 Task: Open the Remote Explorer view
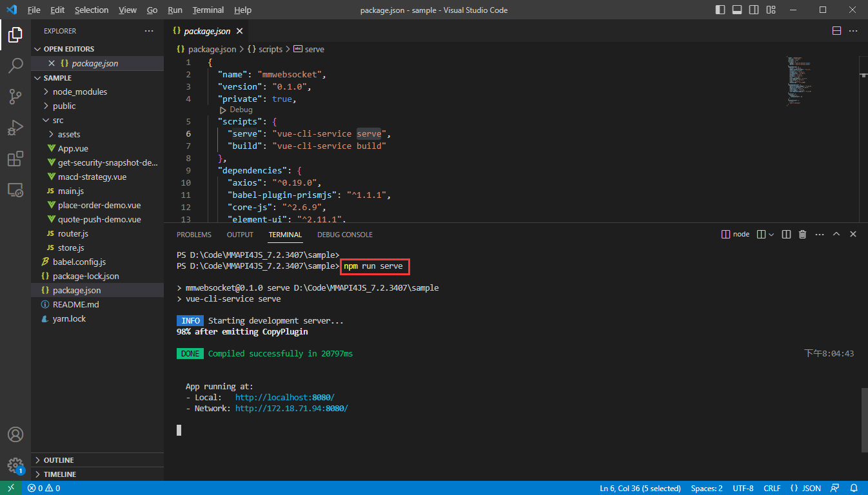[x=15, y=189]
